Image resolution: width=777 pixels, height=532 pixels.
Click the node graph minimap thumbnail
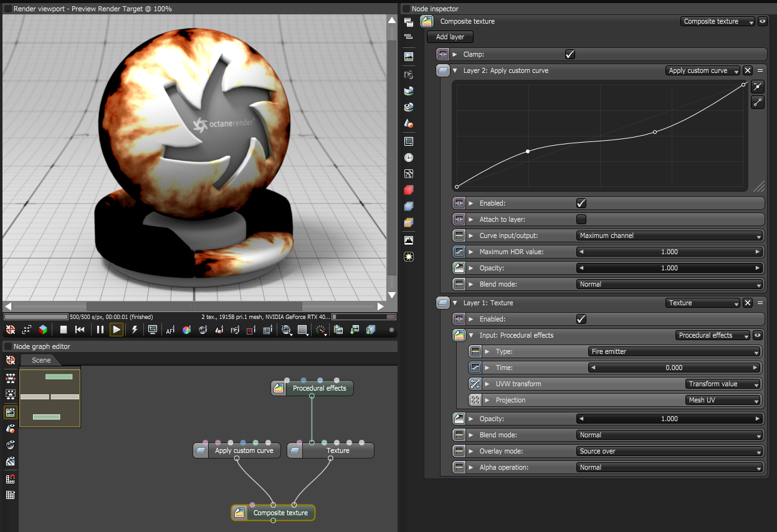click(50, 397)
